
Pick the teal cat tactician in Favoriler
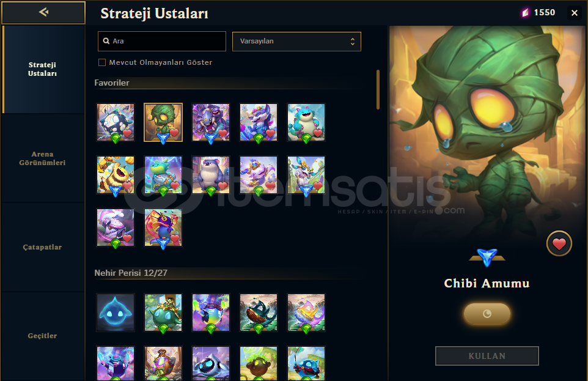(306, 122)
